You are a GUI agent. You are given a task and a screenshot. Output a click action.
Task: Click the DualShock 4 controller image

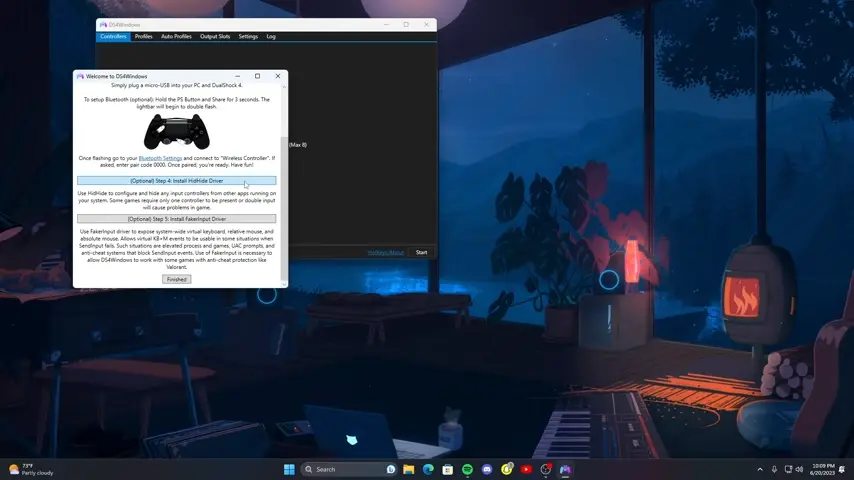tap(176, 131)
